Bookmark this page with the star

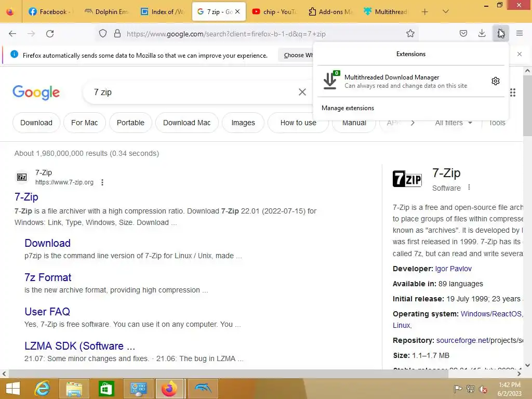[x=410, y=33]
